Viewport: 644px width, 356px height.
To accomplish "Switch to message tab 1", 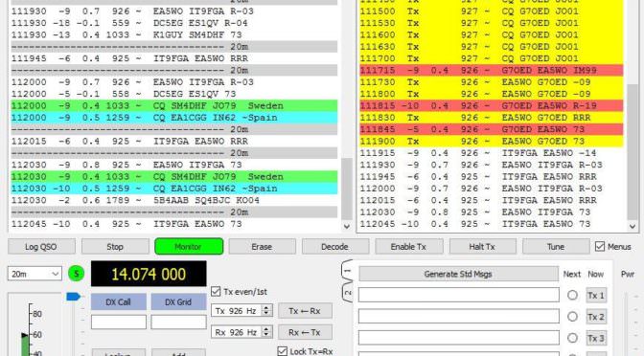I will coord(347,271).
